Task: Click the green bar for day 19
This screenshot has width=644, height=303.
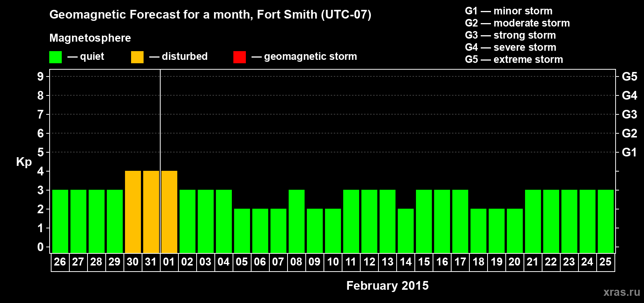Action: coord(497,231)
